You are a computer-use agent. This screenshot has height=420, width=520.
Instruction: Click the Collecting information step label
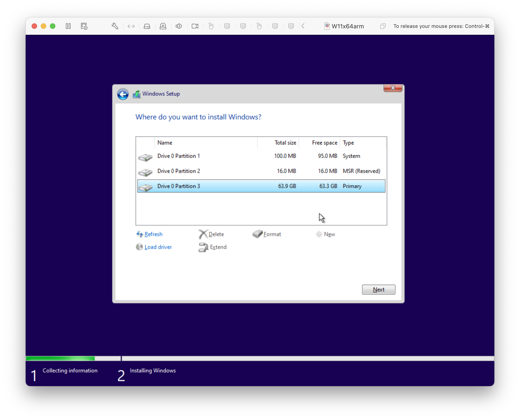pyautogui.click(x=70, y=370)
